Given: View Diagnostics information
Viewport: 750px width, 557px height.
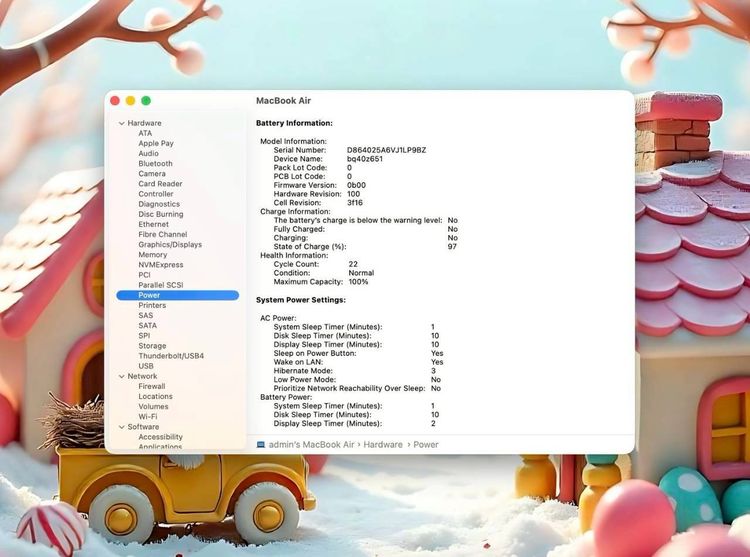Looking at the screenshot, I should 159,204.
